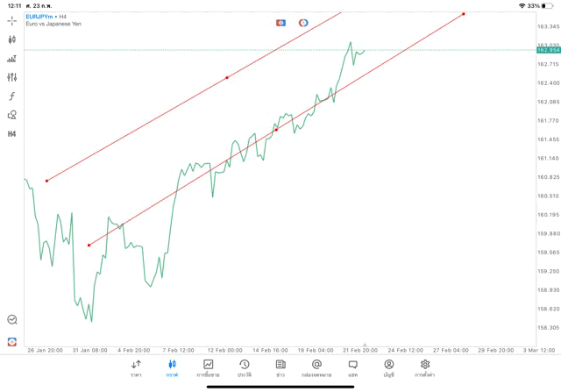Open the drawing objects shapes icon
561x392 pixels.
click(x=11, y=115)
